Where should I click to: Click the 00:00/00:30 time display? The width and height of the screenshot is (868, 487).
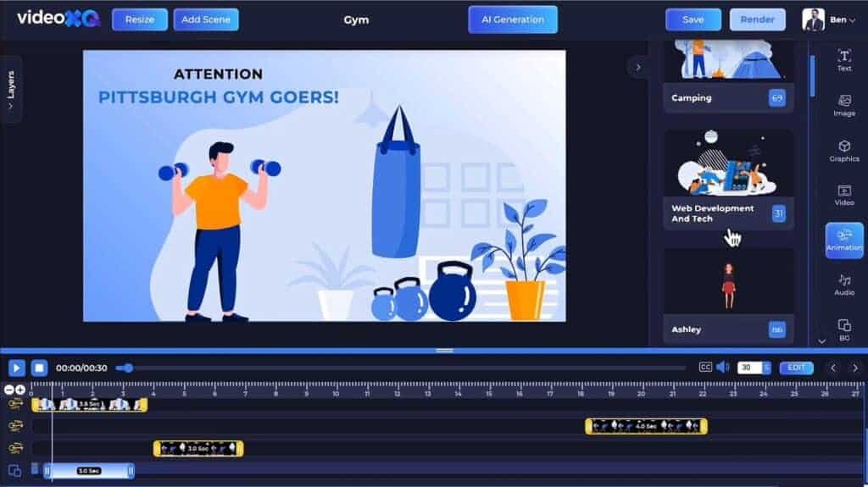pos(81,368)
